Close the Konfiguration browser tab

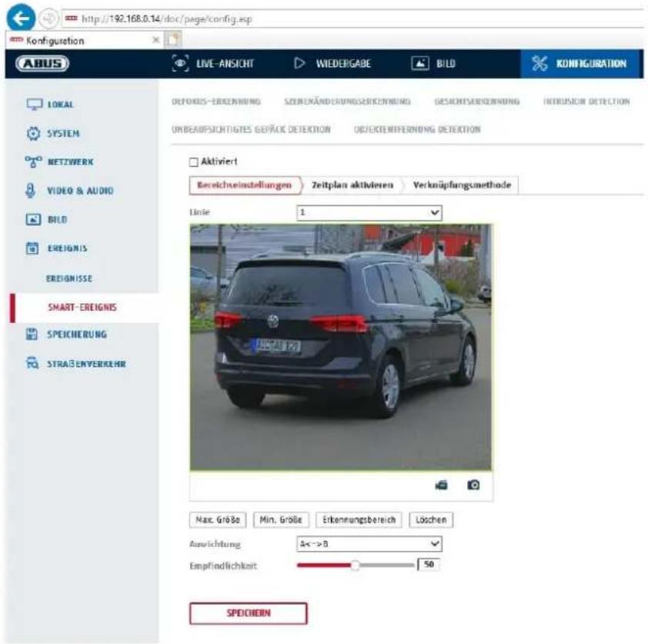tap(155, 40)
